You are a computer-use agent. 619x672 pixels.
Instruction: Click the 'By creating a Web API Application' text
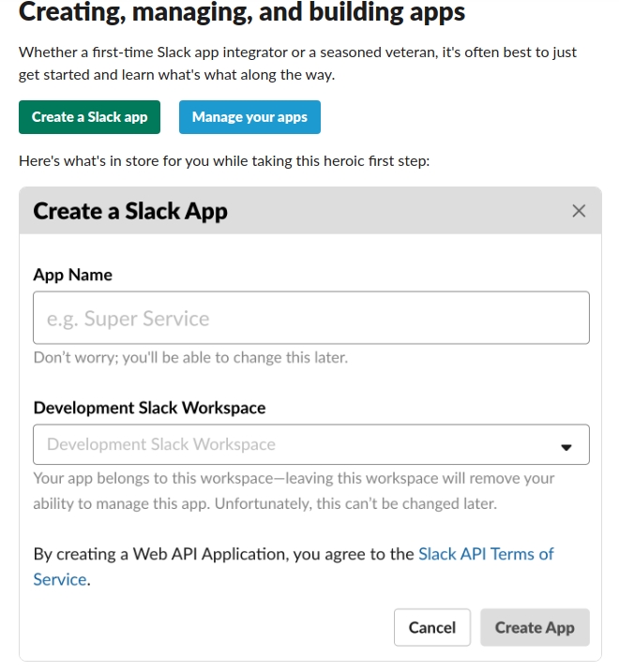click(x=223, y=554)
